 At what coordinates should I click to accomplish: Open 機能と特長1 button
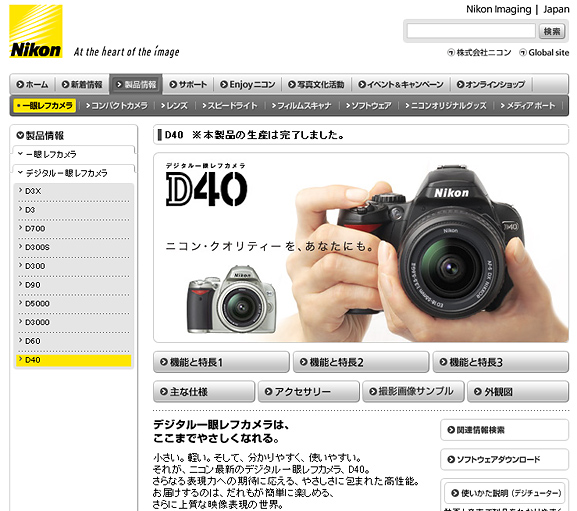click(x=221, y=362)
